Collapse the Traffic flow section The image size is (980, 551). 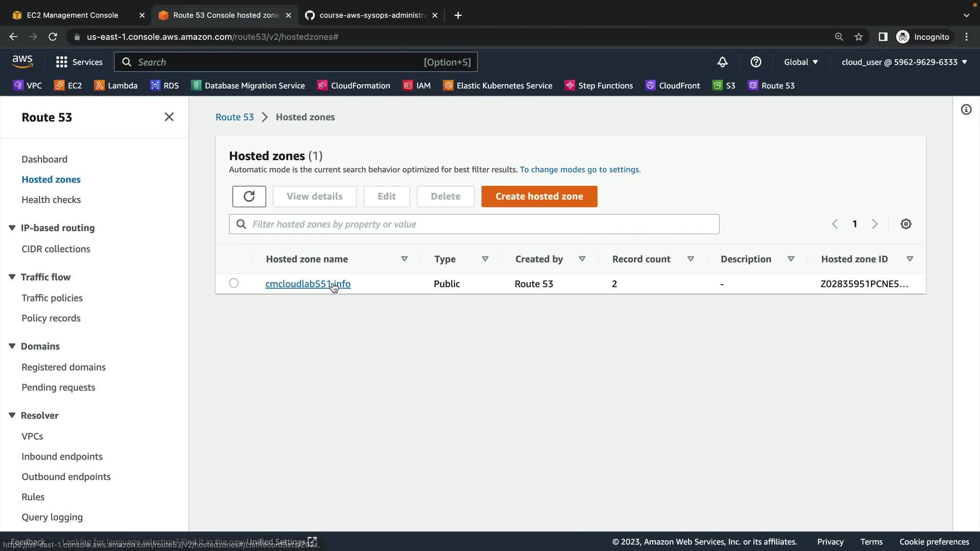click(12, 277)
